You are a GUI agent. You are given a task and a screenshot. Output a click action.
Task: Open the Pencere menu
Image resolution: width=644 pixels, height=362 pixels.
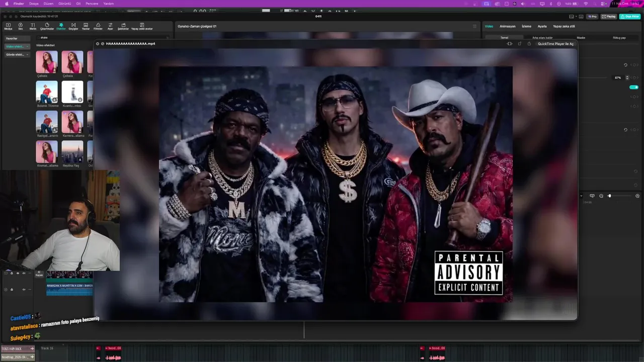92,4
